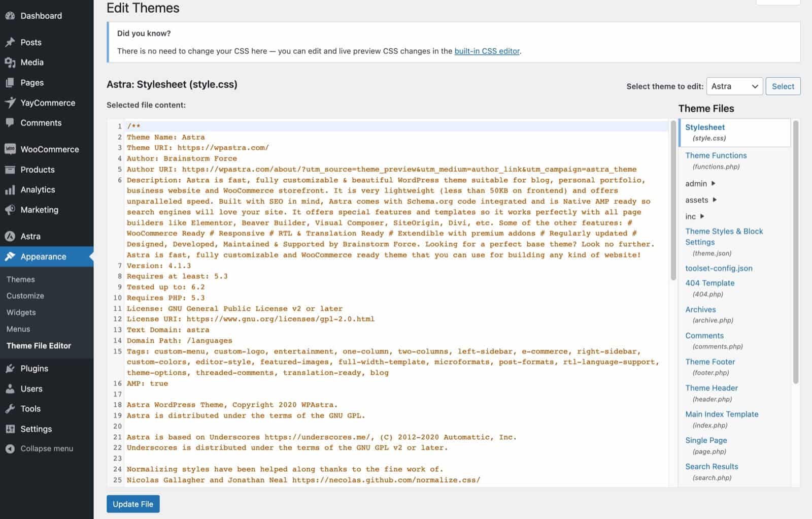The height and width of the screenshot is (519, 812).
Task: Click the Collapse menu arrow icon
Action: pyautogui.click(x=10, y=449)
